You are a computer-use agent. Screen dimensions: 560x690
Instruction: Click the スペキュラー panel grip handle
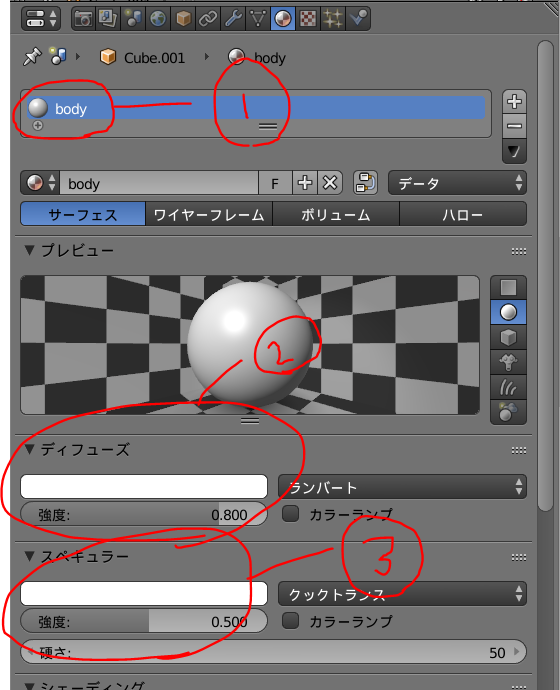click(x=519, y=558)
